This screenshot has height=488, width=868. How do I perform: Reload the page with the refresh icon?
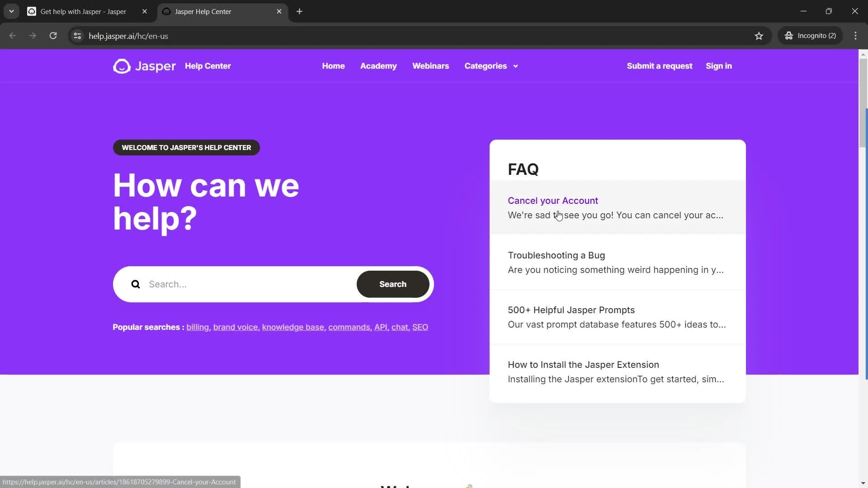coord(53,36)
